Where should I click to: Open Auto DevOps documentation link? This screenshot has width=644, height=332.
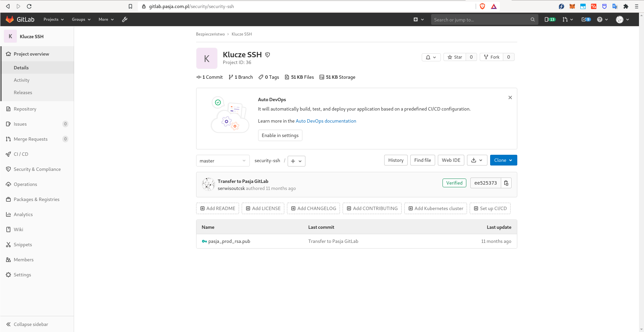326,121
